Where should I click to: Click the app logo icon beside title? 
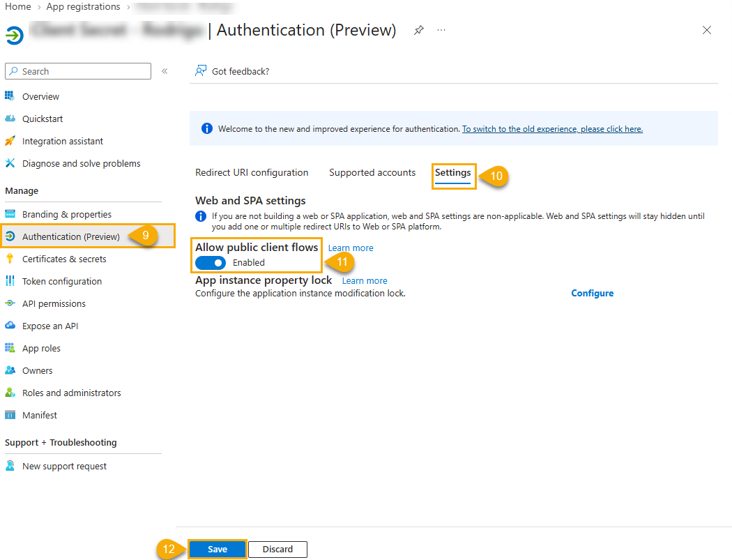pos(14,36)
